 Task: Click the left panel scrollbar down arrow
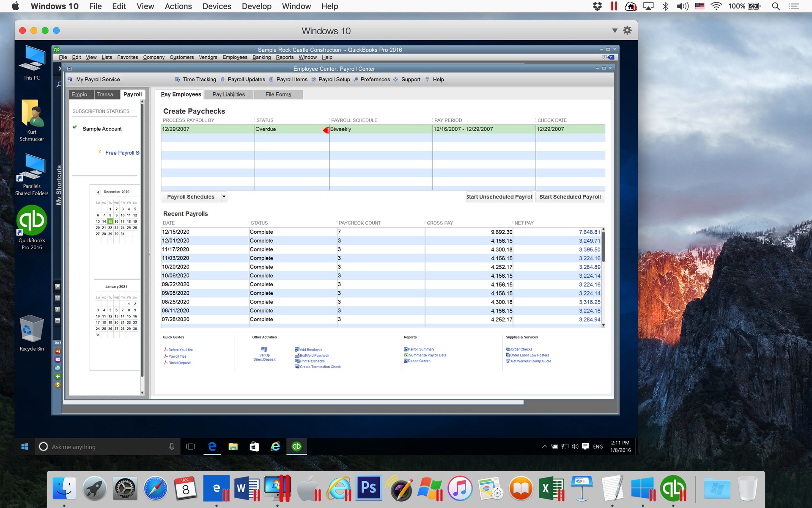142,392
